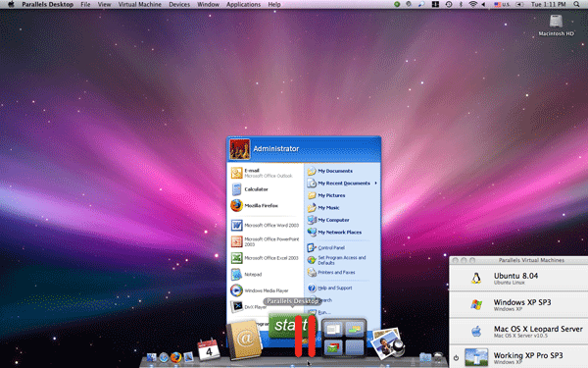
Task: Launch Microsoft Office Word 2003
Action: click(266, 226)
